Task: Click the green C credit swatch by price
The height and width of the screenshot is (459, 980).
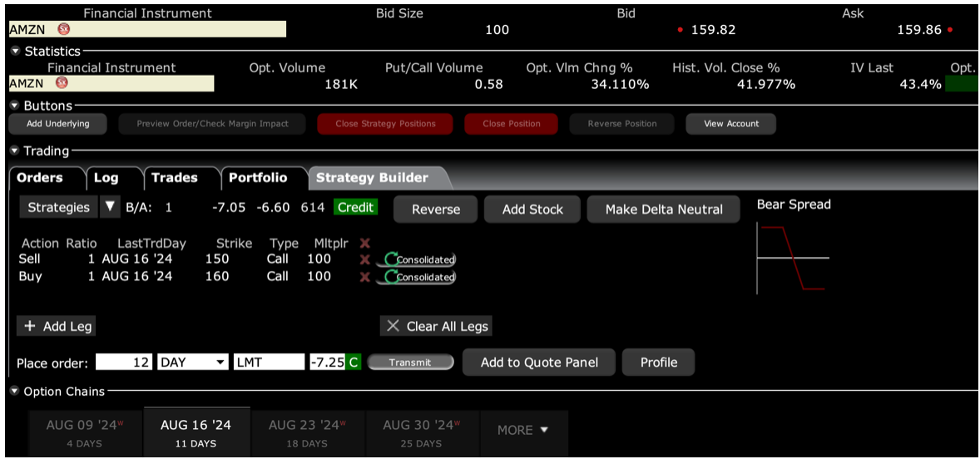Action: [354, 363]
